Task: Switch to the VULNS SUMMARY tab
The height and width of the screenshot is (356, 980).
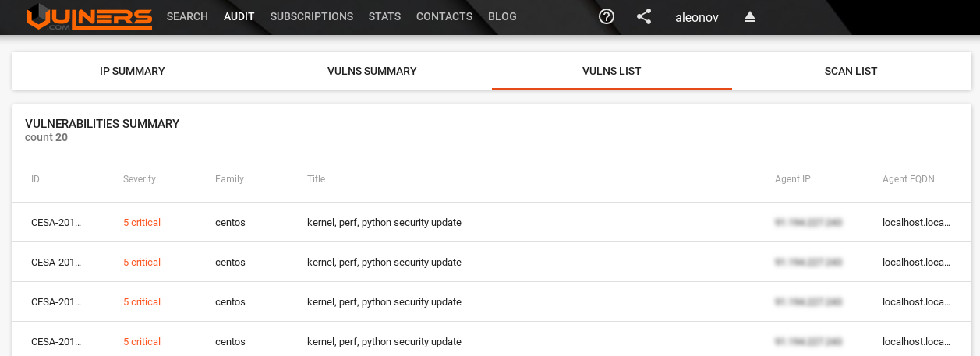Action: 372,71
